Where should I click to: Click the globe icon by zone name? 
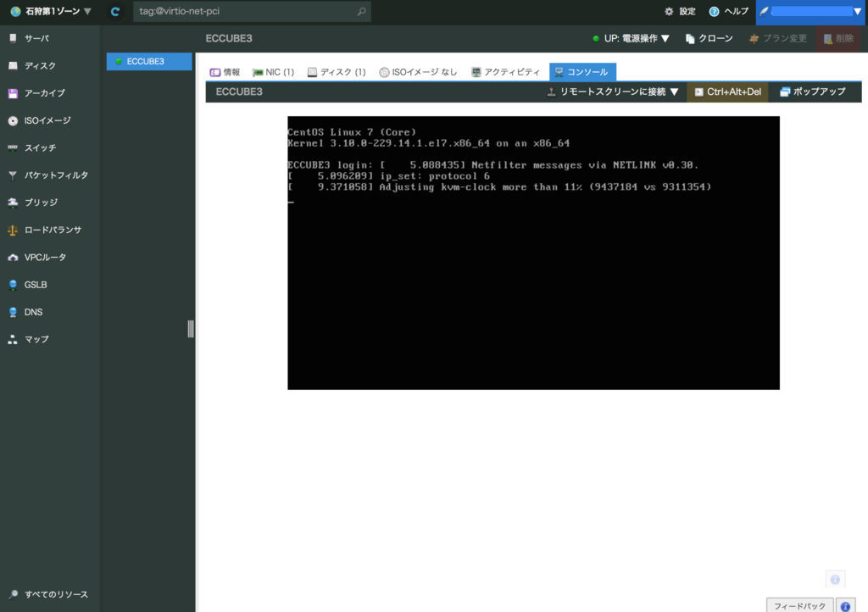tap(15, 11)
